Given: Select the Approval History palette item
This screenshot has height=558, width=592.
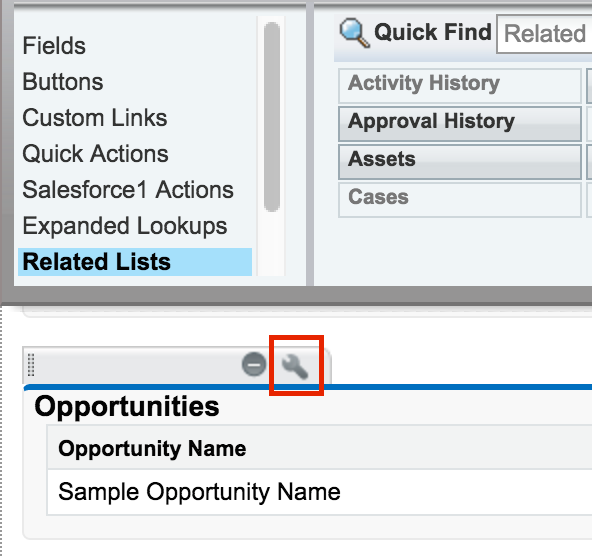Looking at the screenshot, I should coord(459,124).
